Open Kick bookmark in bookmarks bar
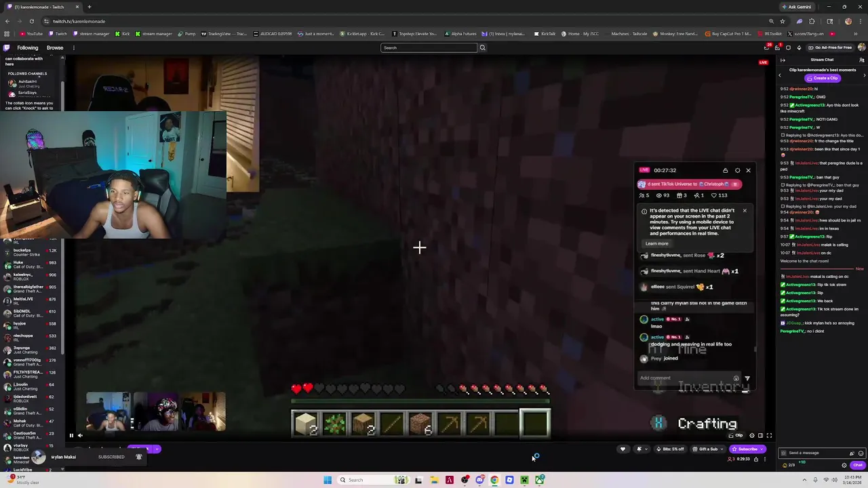This screenshot has width=868, height=488. [122, 34]
